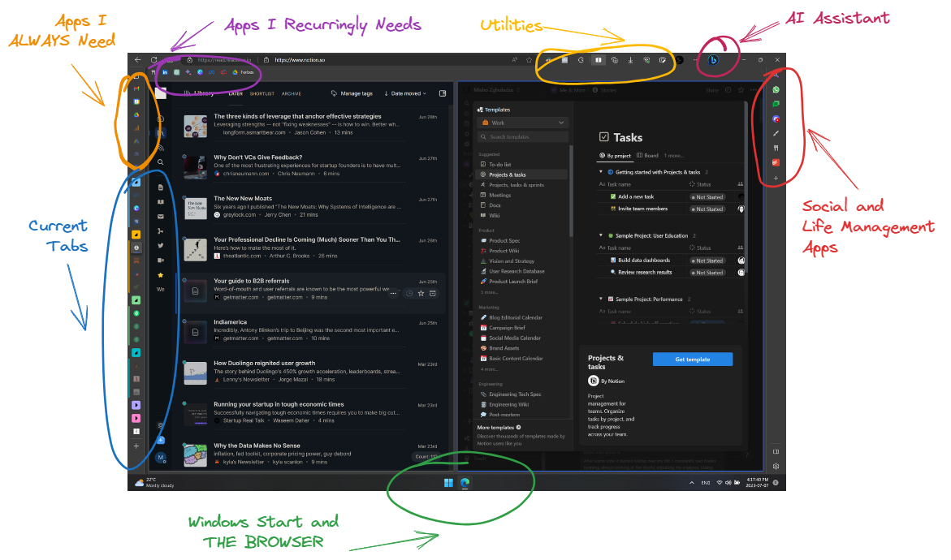Select the By project view tab

pos(615,156)
